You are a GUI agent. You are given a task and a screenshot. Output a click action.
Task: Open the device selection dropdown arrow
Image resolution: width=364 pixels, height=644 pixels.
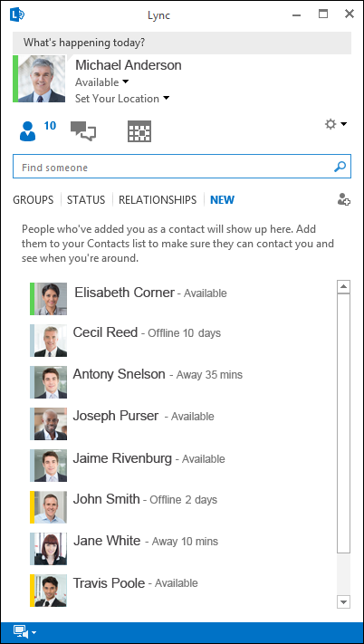[34, 632]
